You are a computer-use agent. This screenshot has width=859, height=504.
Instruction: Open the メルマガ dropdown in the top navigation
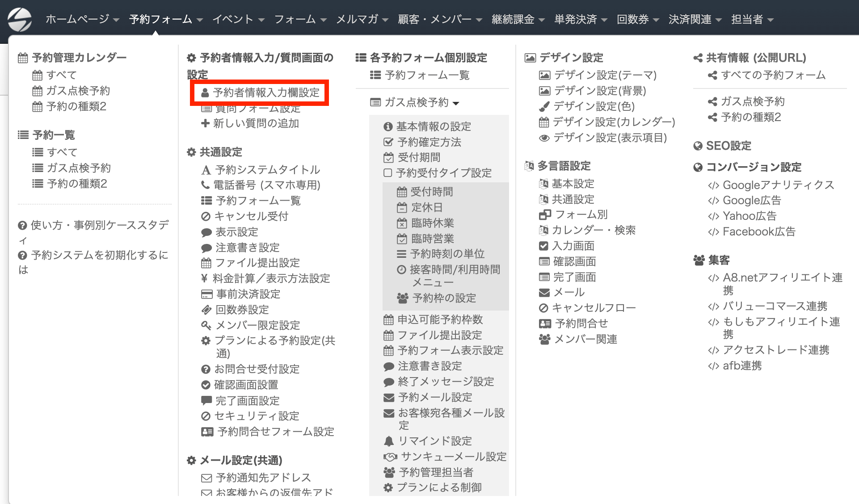pos(362,19)
